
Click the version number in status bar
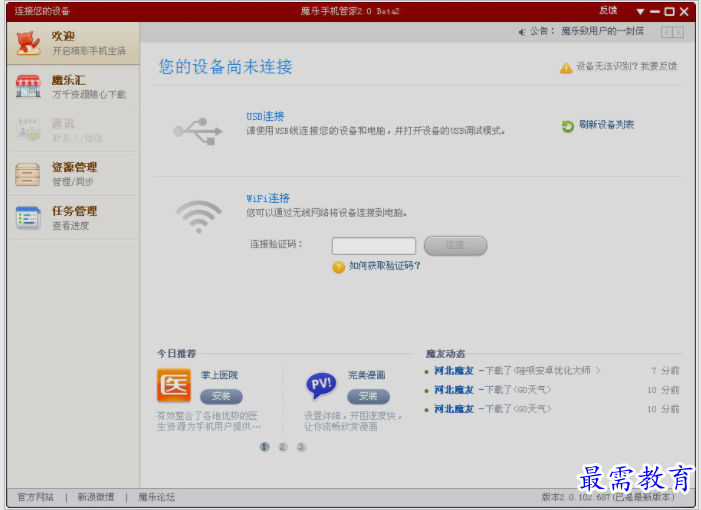pyautogui.click(x=608, y=497)
